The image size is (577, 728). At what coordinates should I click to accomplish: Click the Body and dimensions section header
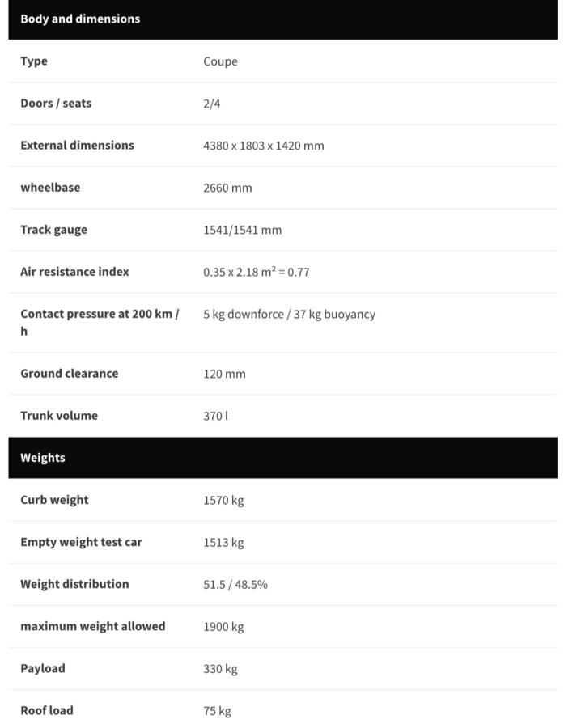pyautogui.click(x=80, y=19)
